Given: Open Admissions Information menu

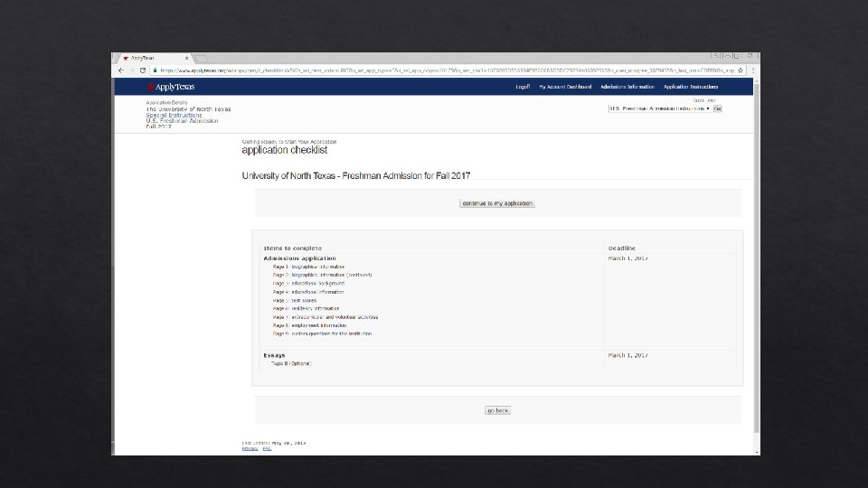Looking at the screenshot, I should [x=627, y=87].
